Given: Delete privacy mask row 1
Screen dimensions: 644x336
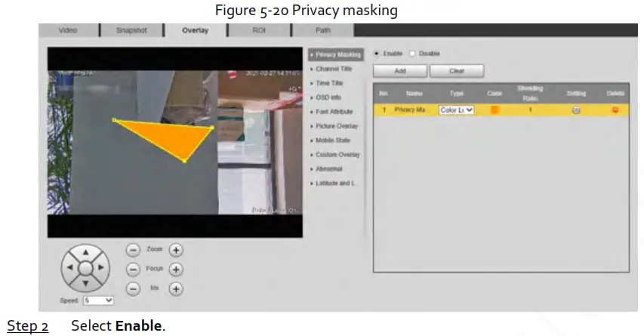Looking at the screenshot, I should click(615, 109).
